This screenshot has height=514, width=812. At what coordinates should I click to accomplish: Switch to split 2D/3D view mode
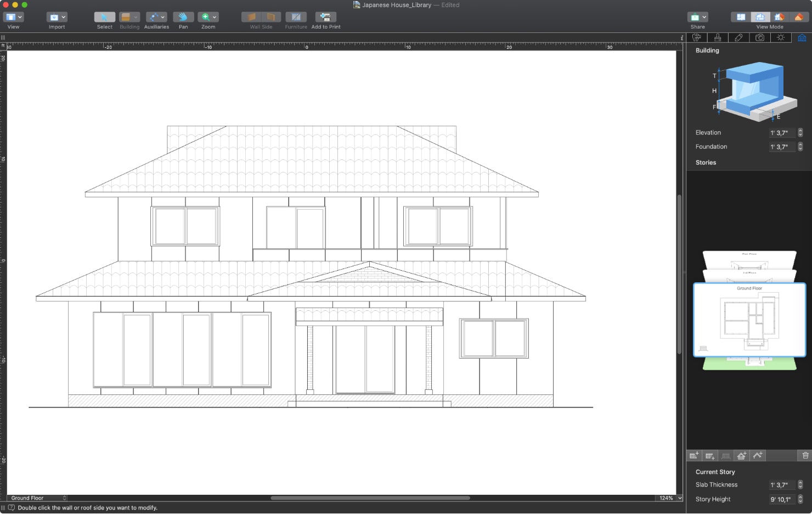coord(780,17)
